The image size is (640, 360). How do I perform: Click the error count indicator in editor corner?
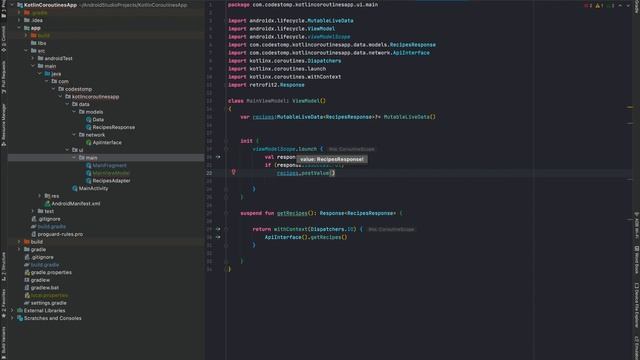pyautogui.click(x=588, y=5)
